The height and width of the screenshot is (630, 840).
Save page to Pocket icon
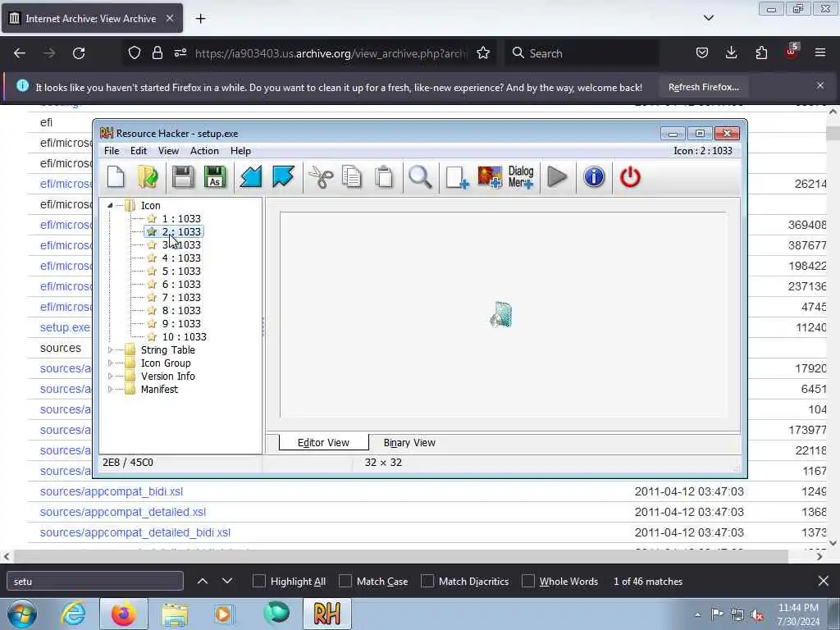tap(702, 52)
